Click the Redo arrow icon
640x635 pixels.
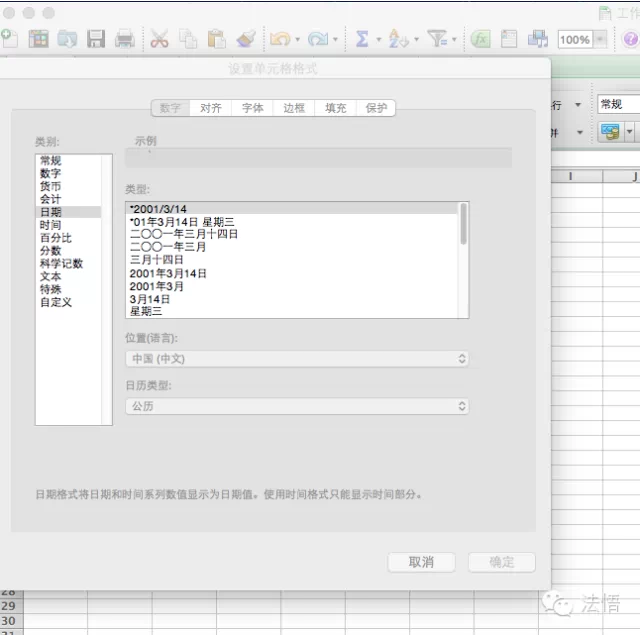(x=318, y=39)
